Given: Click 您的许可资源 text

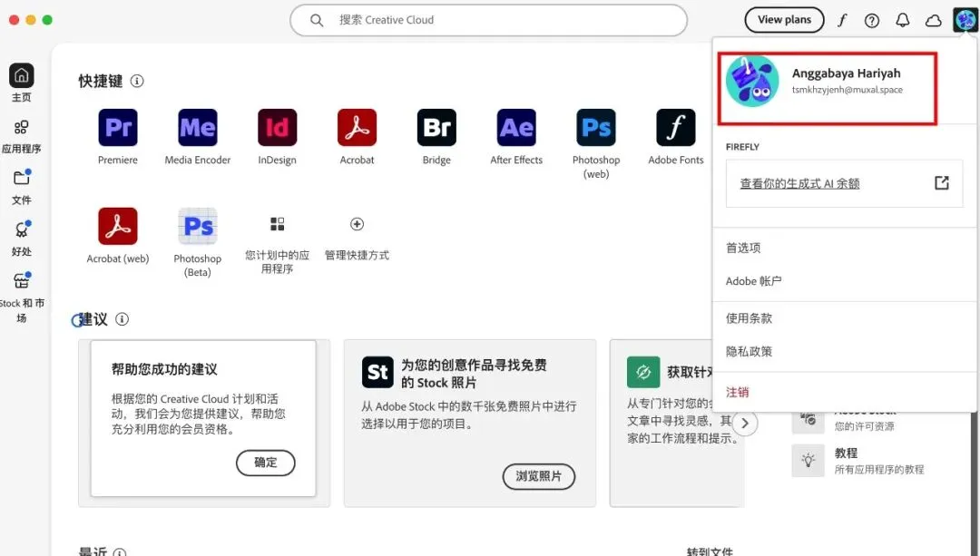Looking at the screenshot, I should (865, 426).
